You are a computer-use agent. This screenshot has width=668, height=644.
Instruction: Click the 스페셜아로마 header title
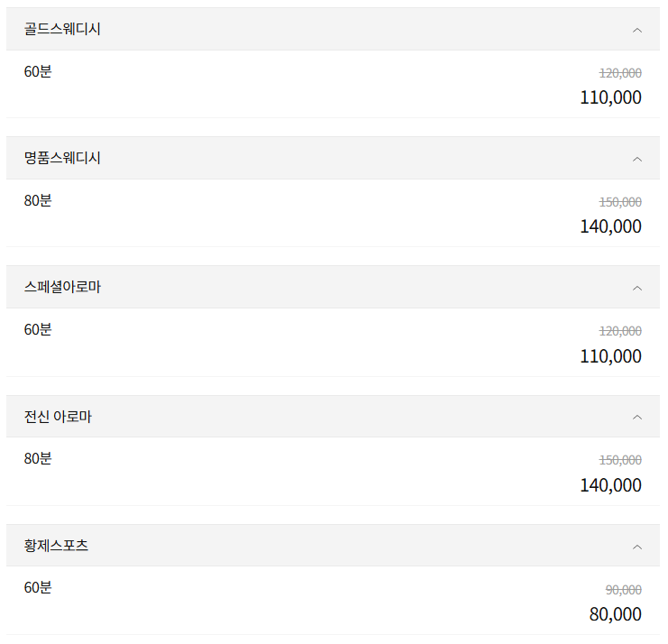pyautogui.click(x=62, y=287)
